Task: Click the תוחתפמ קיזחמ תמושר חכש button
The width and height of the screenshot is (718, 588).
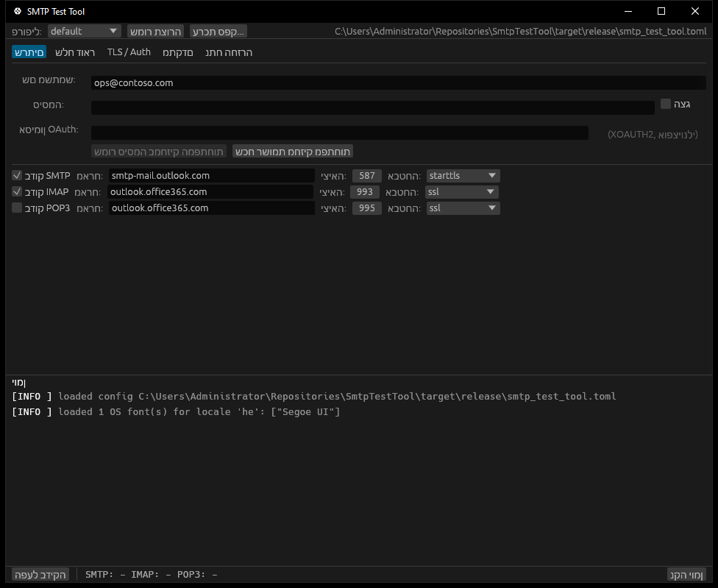Action: pos(293,152)
